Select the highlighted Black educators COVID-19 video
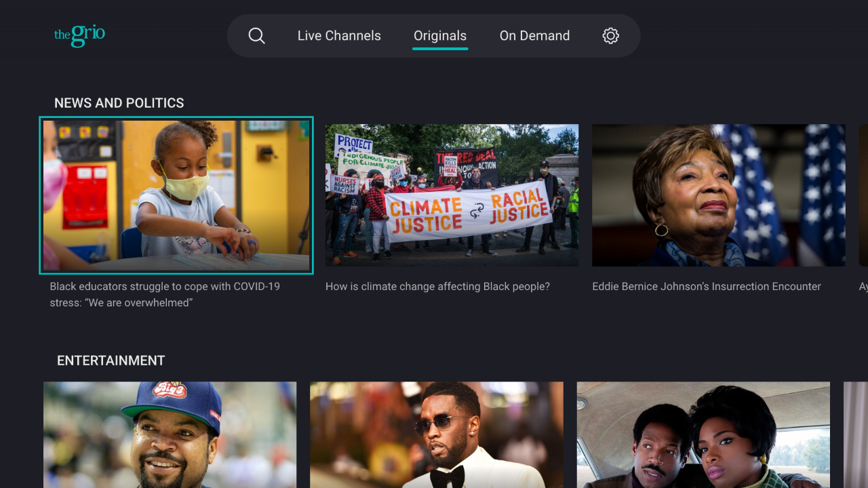This screenshot has height=488, width=868. [x=176, y=195]
